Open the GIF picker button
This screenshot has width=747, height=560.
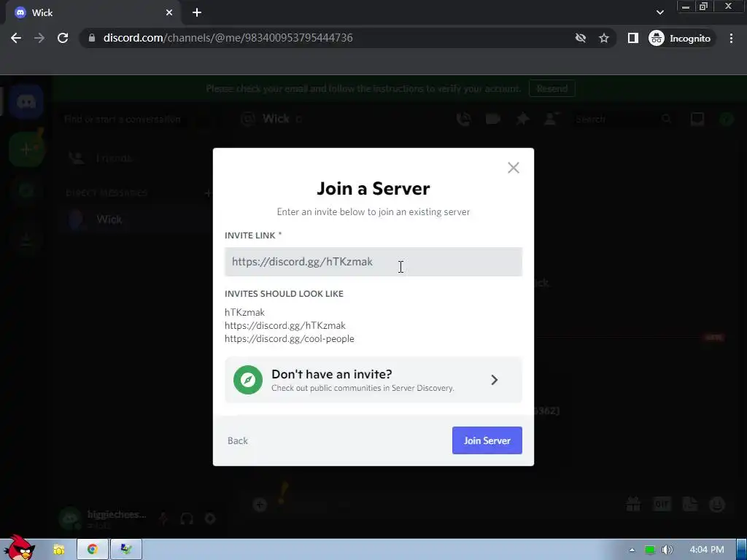[x=662, y=504]
